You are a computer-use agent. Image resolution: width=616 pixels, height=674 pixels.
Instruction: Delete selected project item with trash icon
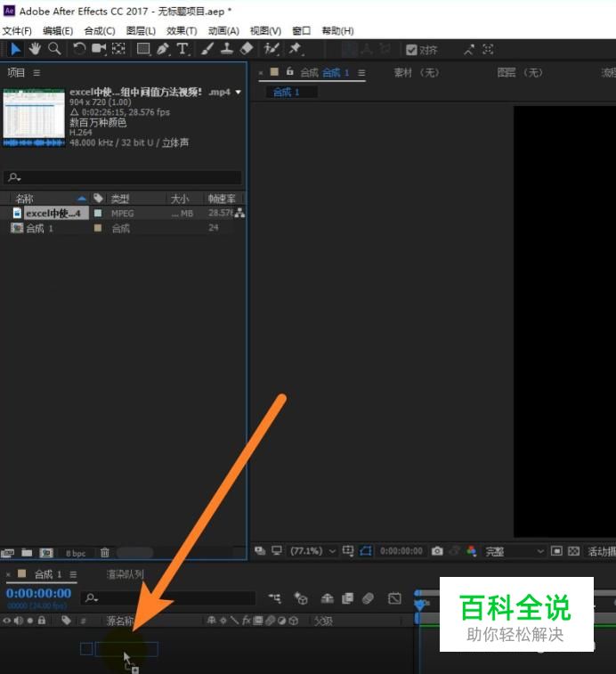(x=105, y=553)
